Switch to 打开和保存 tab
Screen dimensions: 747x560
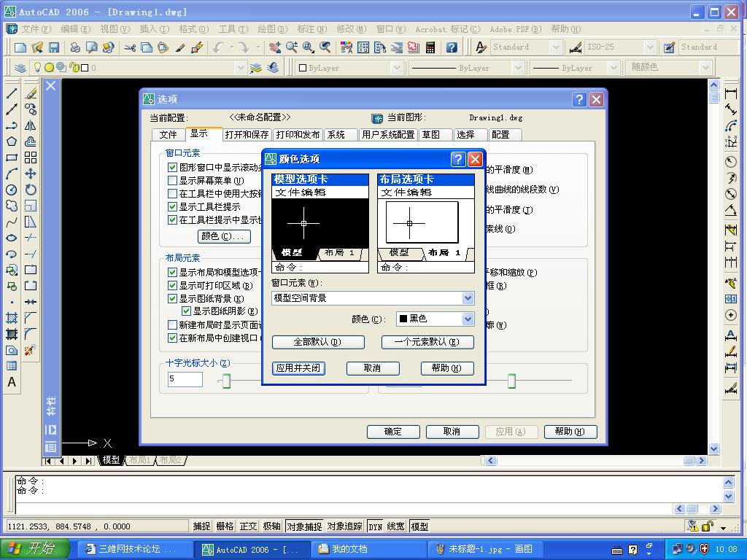pyautogui.click(x=247, y=135)
